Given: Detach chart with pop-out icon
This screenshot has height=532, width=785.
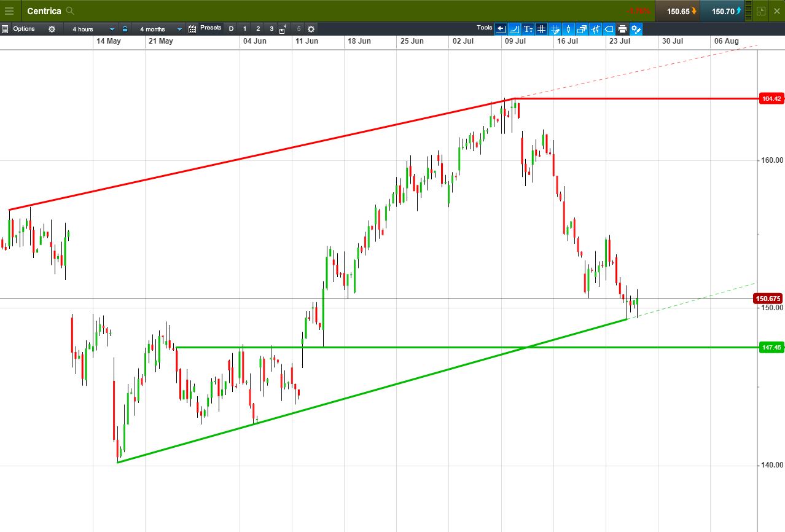Looking at the screenshot, I should 761,11.
